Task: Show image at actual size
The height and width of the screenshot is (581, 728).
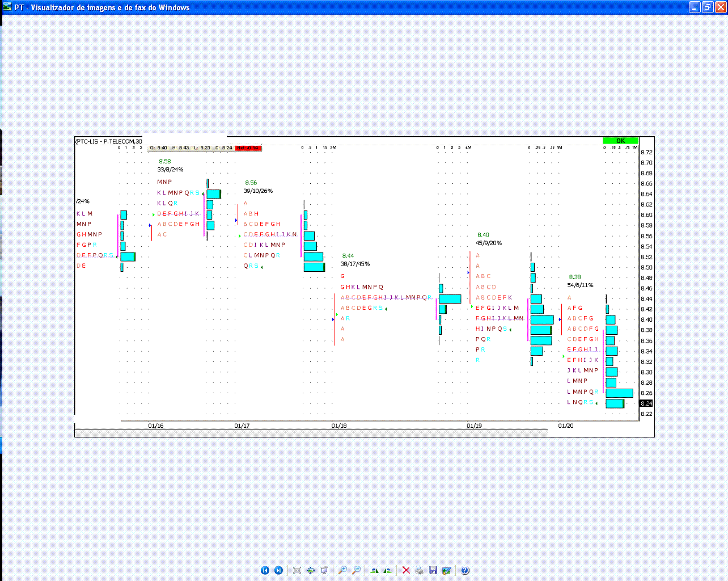Action: pos(310,570)
